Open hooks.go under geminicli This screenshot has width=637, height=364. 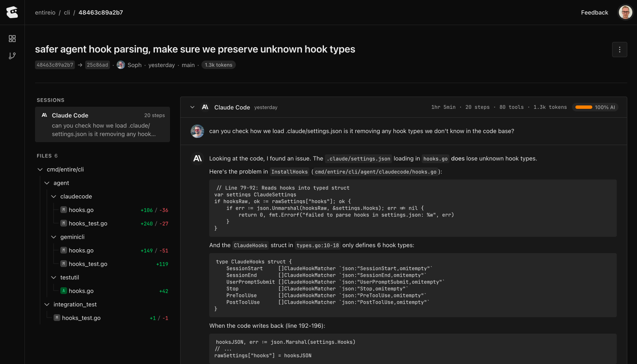coord(81,251)
